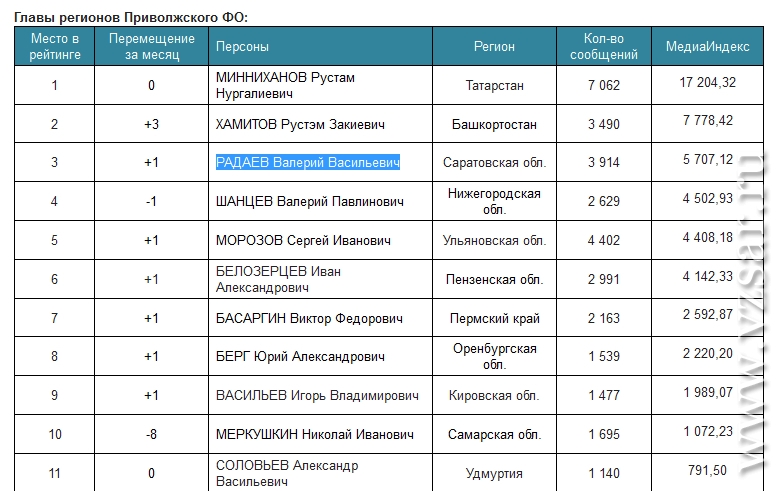Click the Регион column header
782x491 pixels.
tap(494, 46)
